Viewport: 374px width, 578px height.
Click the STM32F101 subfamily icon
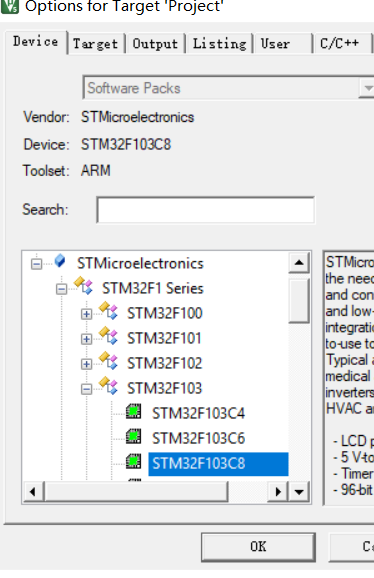[x=109, y=336]
